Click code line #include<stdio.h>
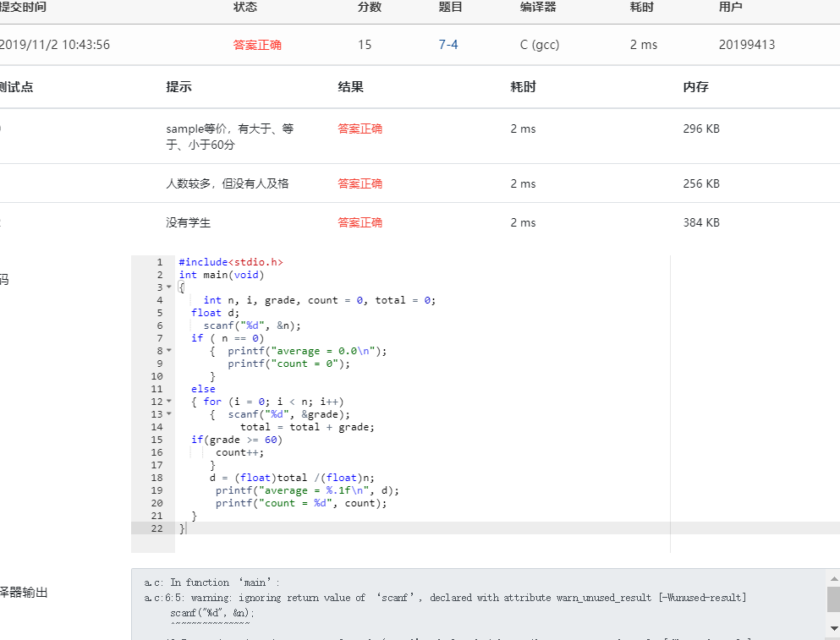 point(231,262)
